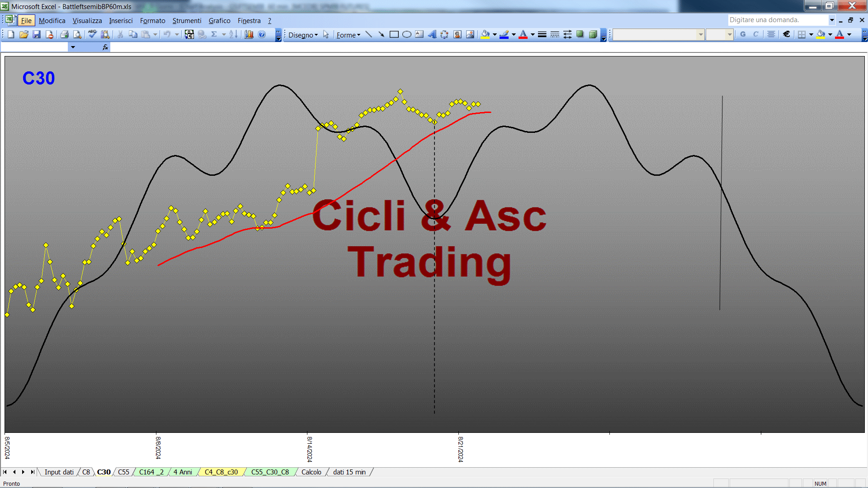Click the drawing Font Color red A

523,34
